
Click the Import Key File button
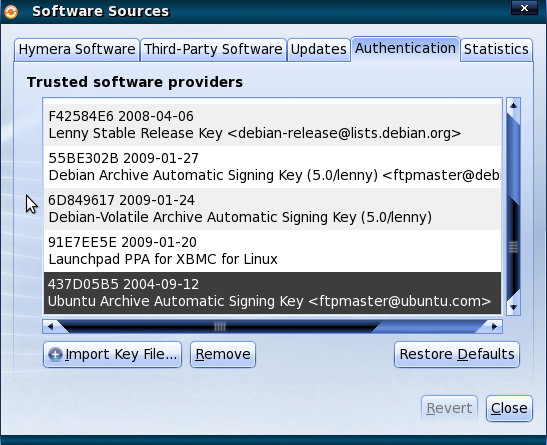[112, 354]
